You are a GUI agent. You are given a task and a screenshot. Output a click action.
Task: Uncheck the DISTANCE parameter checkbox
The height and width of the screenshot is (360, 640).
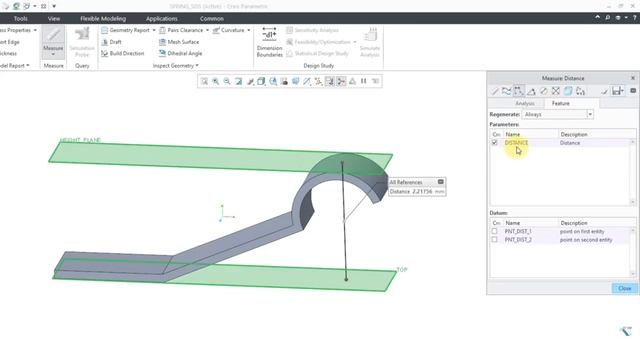(495, 142)
